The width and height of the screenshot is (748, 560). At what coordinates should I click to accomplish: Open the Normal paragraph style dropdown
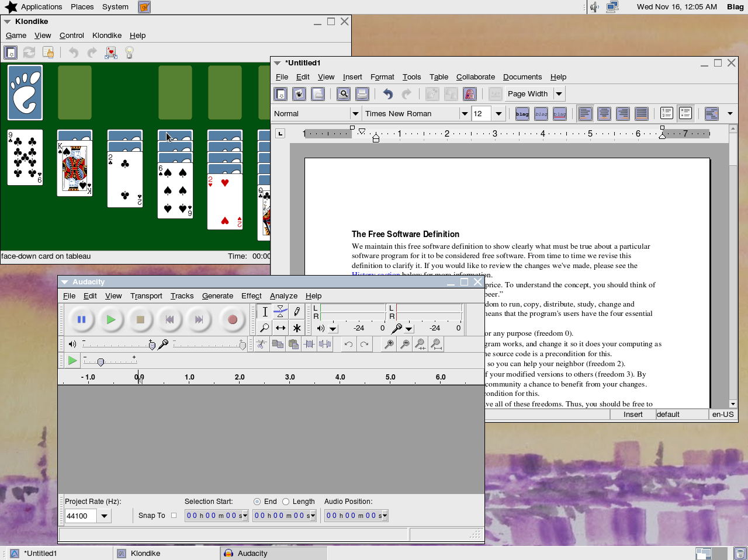click(x=355, y=114)
